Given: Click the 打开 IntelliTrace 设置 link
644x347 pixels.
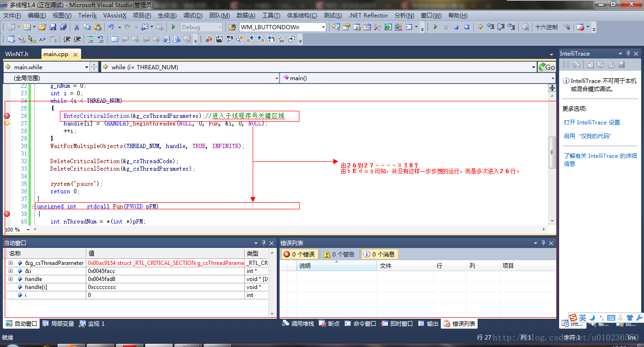Looking at the screenshot, I should [x=592, y=123].
